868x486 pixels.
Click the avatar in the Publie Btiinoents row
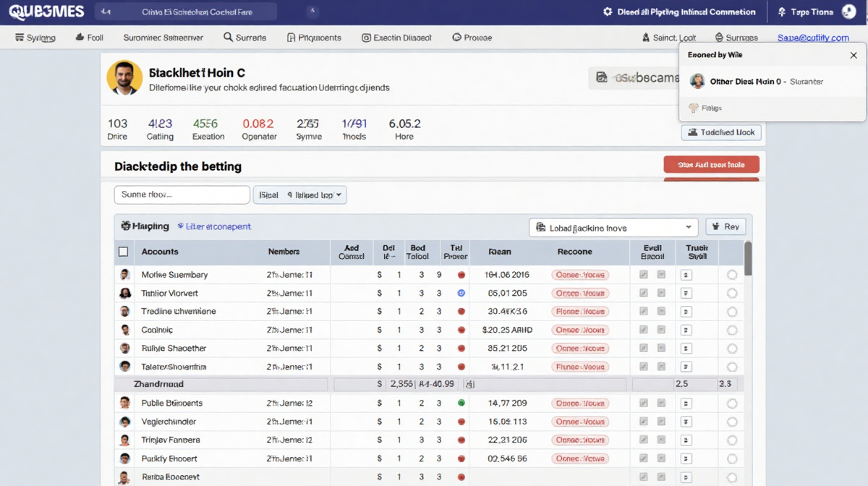click(x=125, y=403)
